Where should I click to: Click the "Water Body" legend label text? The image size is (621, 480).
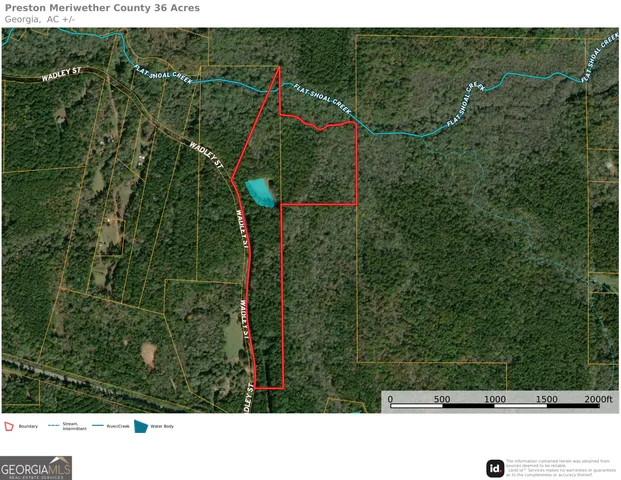(x=162, y=427)
